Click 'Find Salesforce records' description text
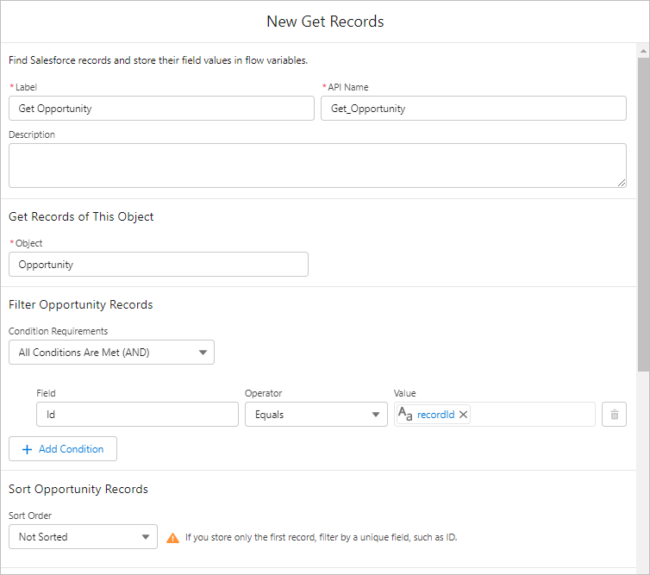 coord(158,61)
